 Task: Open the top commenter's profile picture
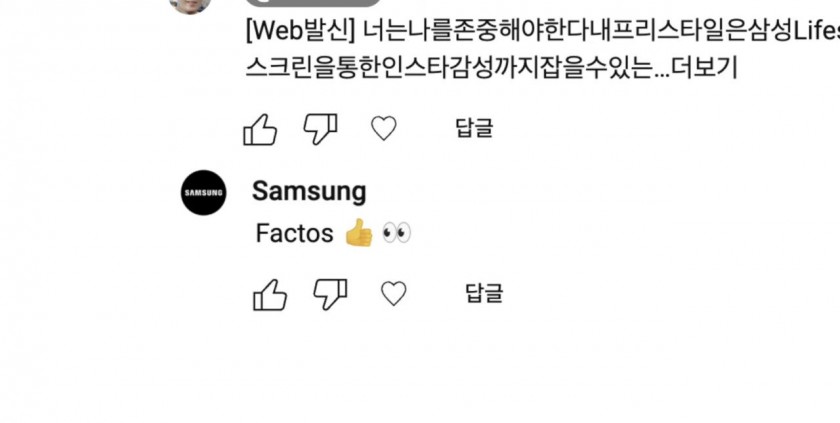[x=190, y=4]
